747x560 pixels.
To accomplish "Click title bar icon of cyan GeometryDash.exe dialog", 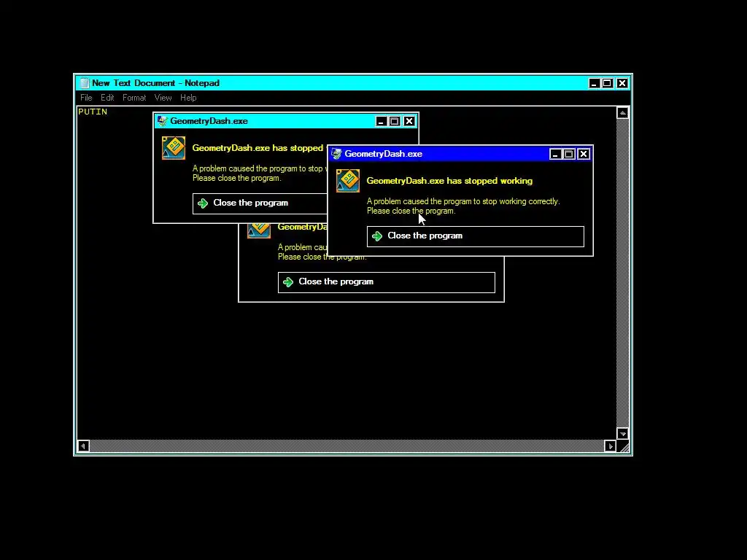I will [163, 121].
